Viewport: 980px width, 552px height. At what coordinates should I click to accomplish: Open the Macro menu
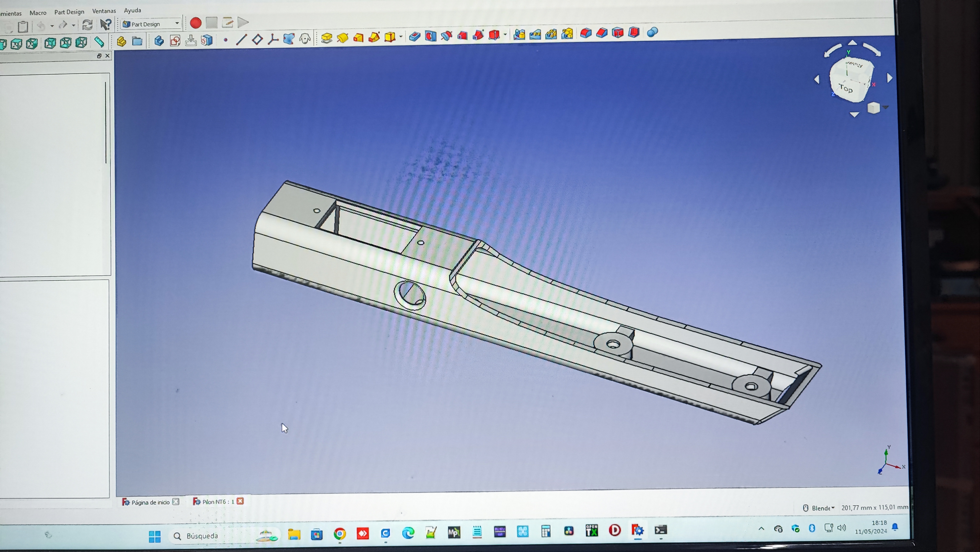pyautogui.click(x=38, y=13)
